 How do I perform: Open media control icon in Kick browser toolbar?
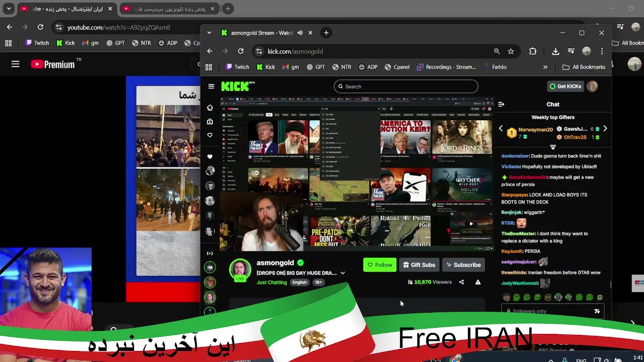point(571,51)
